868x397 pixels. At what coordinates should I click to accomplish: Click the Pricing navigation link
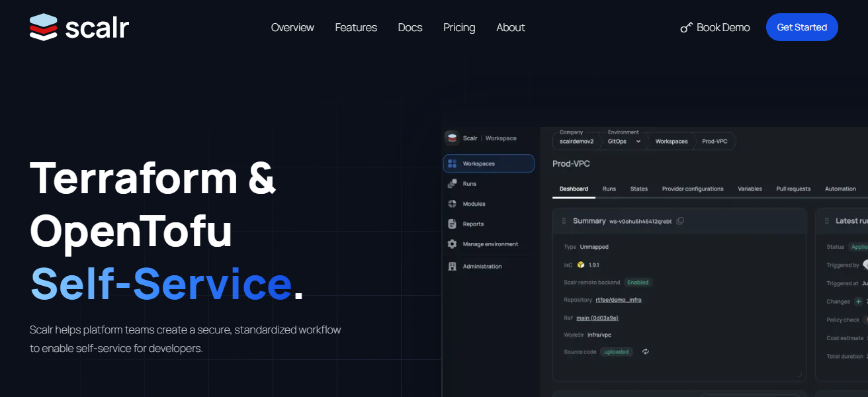(459, 28)
